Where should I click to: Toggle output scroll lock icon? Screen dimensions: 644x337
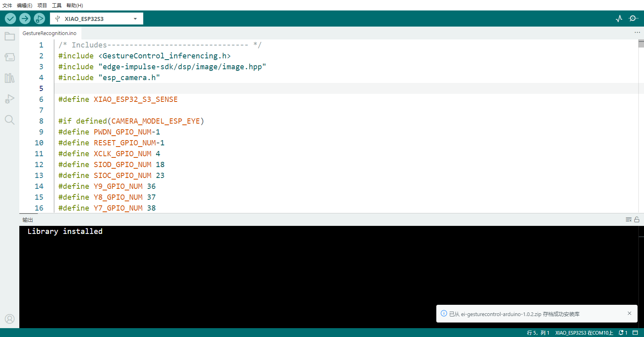click(x=637, y=219)
